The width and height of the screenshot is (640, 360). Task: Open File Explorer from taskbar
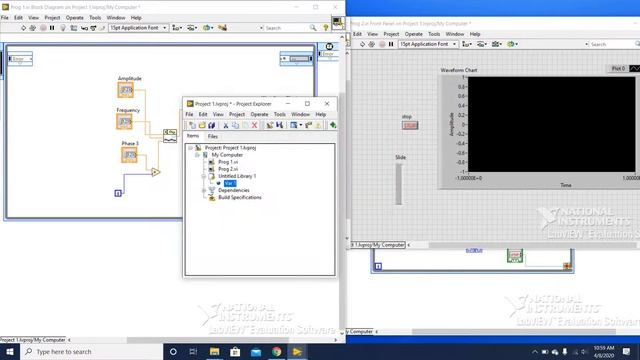214,351
